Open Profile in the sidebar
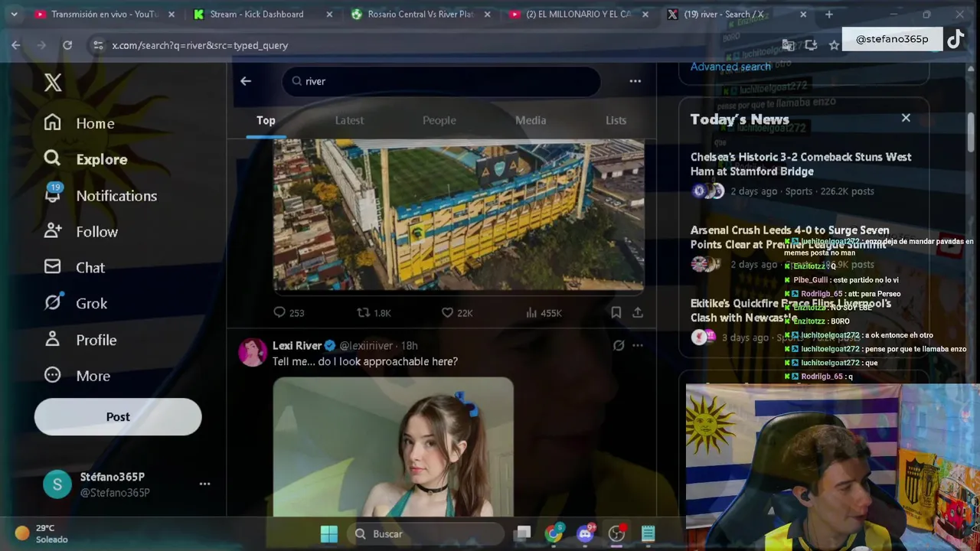 [x=80, y=340]
